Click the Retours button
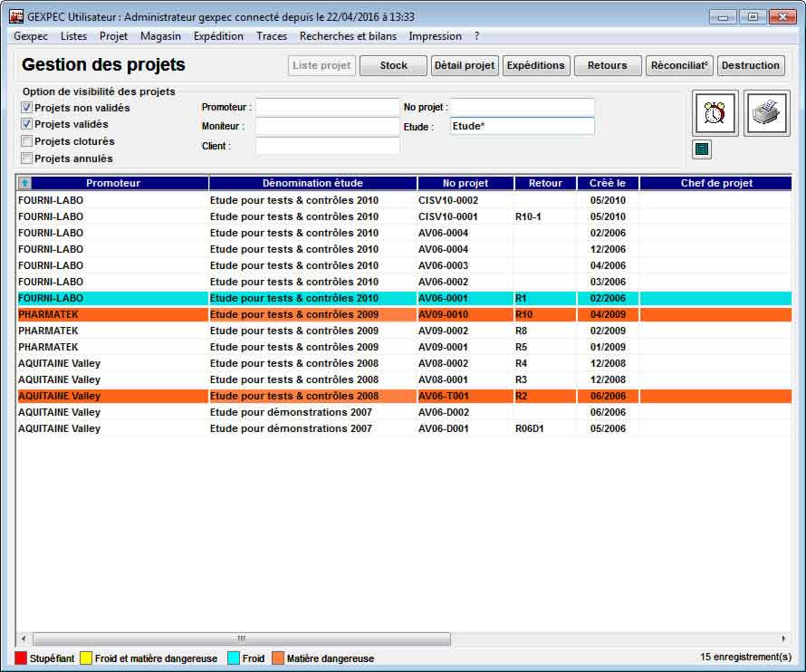806x672 pixels. (x=608, y=65)
